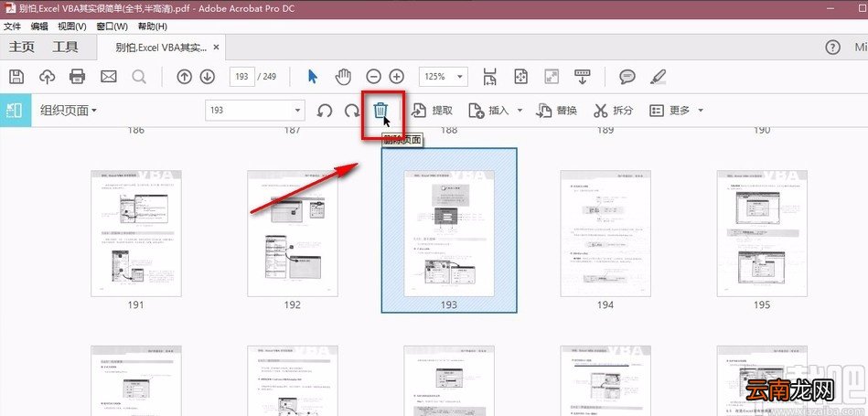Screen dimensions: 868x416
Task: Zoom in with plus icon
Action: 396,76
